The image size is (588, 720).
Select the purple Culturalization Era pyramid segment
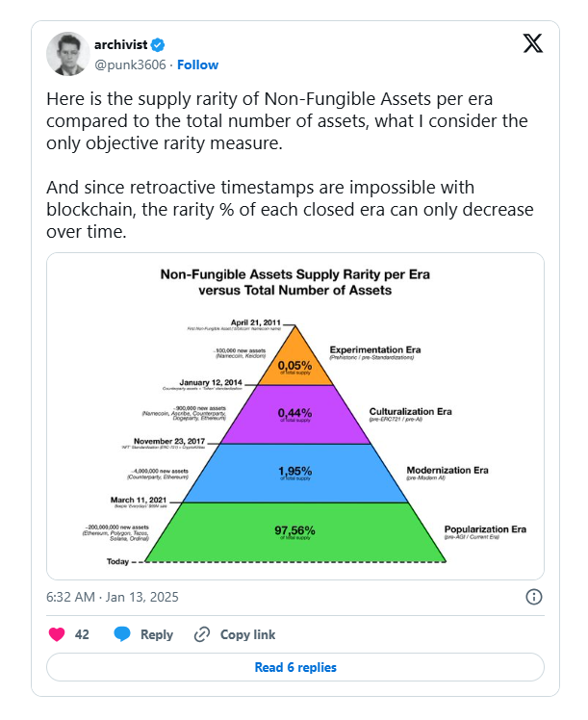coord(296,414)
